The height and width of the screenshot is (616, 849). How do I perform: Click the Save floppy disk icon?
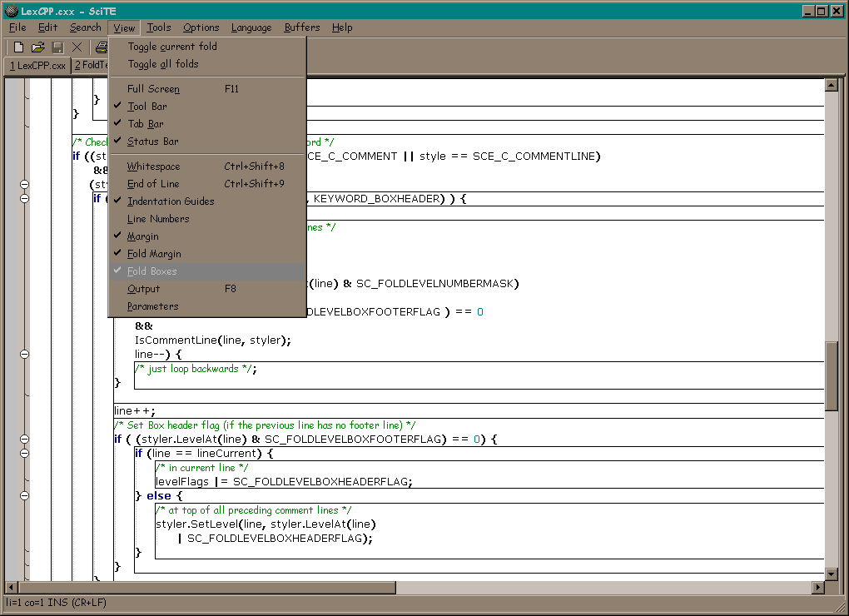tap(58, 47)
